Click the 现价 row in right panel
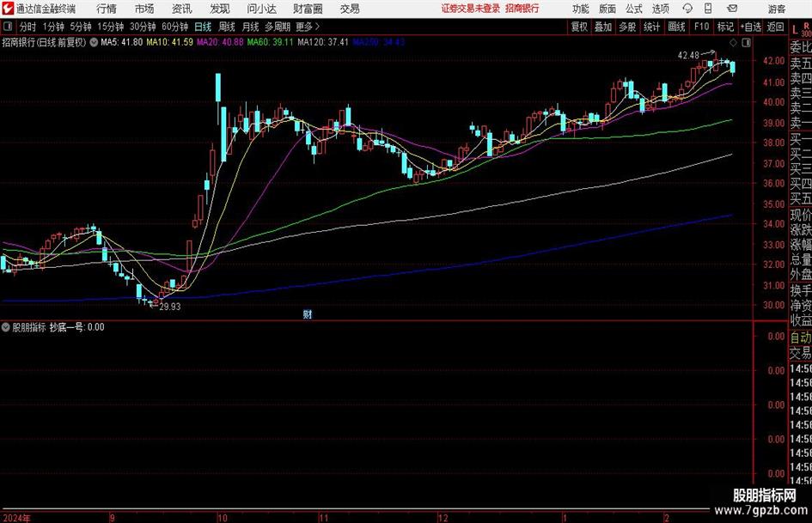 pos(801,215)
